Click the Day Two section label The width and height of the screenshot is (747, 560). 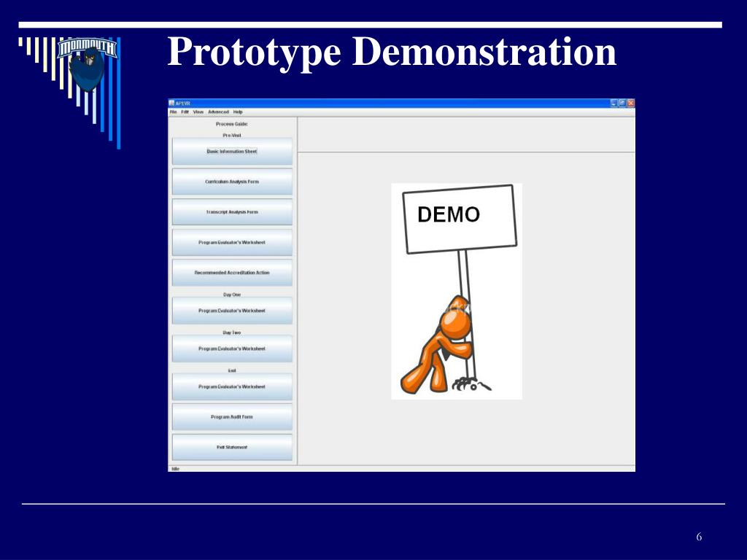pos(232,332)
